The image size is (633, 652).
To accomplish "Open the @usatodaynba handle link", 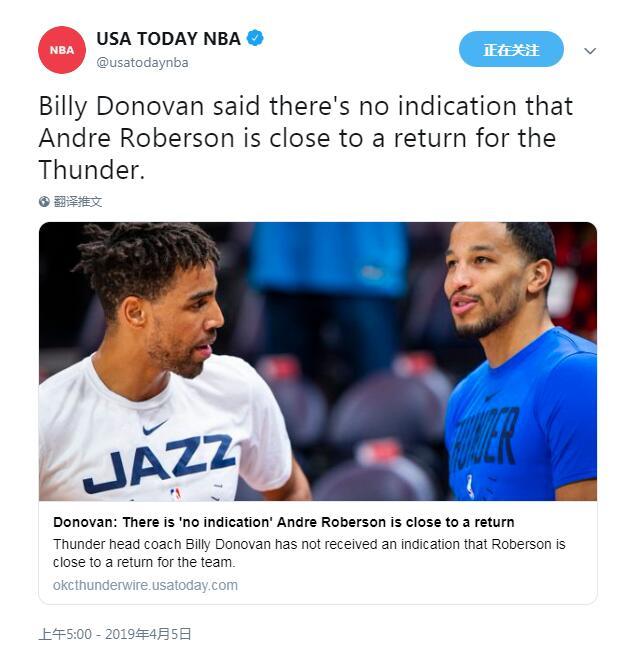I will pos(142,63).
